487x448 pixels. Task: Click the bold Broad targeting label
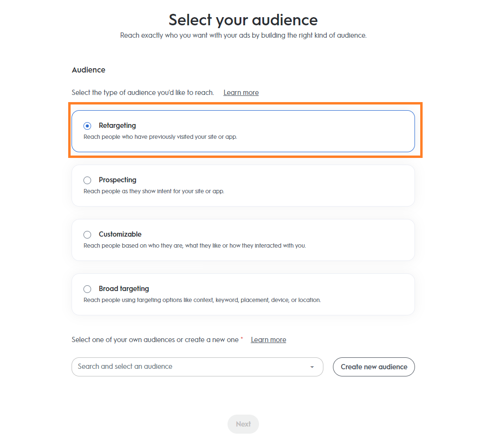point(124,289)
